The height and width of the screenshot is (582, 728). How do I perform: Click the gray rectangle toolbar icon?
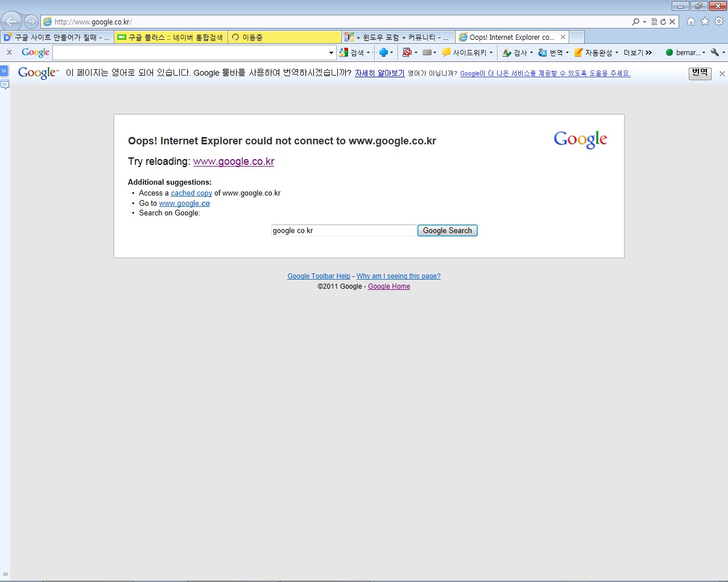pyautogui.click(x=427, y=52)
